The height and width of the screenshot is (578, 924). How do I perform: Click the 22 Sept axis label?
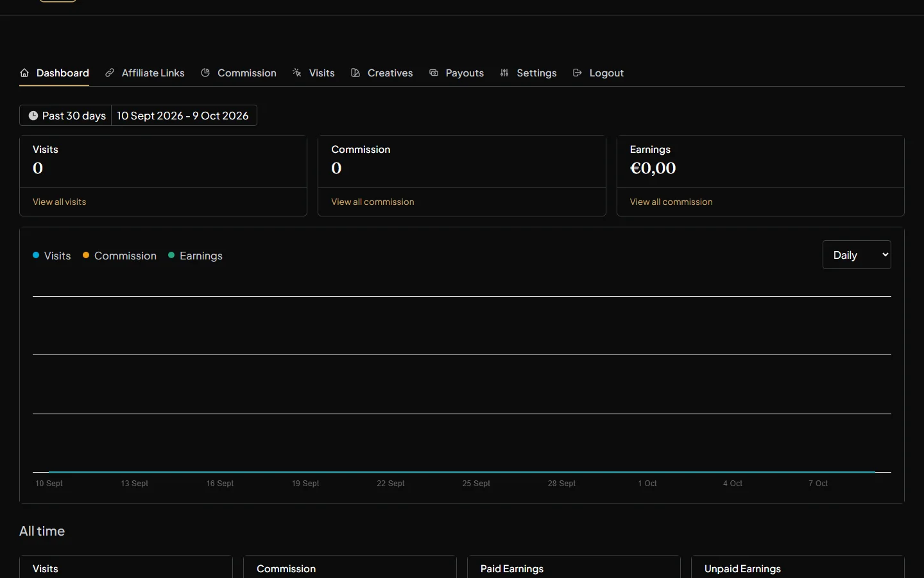point(391,484)
